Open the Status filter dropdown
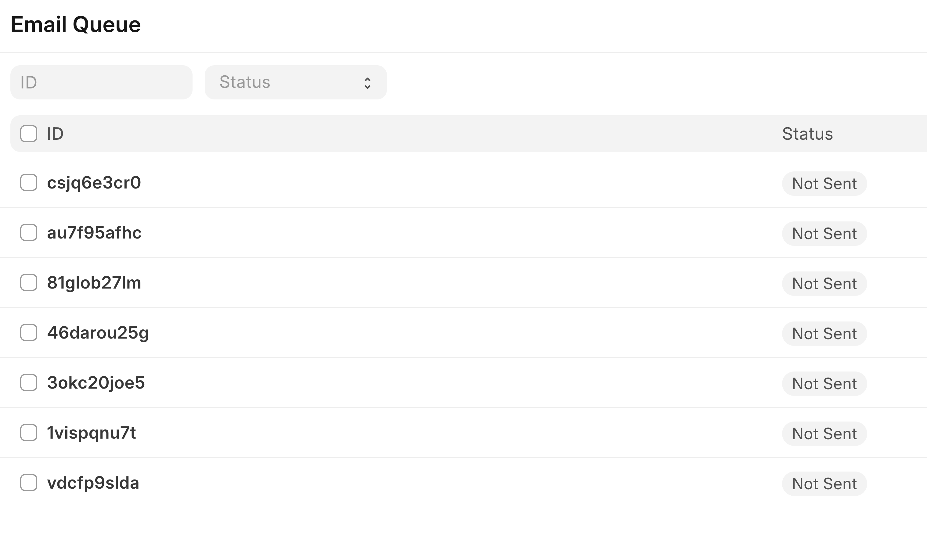 click(x=295, y=82)
